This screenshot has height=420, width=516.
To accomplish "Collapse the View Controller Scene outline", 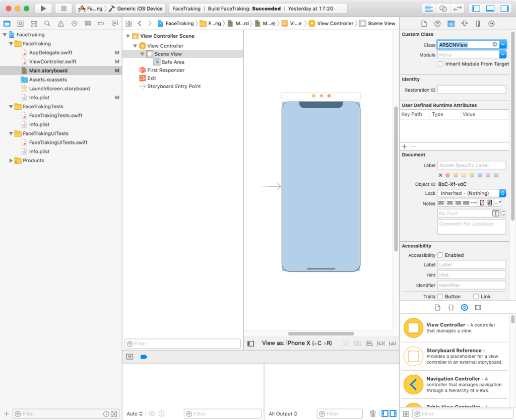I will [x=127, y=36].
